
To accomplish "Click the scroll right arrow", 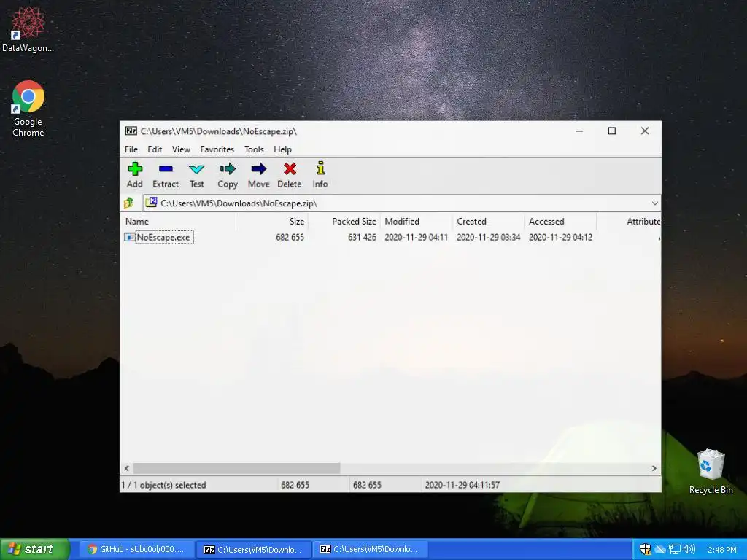I will [654, 469].
